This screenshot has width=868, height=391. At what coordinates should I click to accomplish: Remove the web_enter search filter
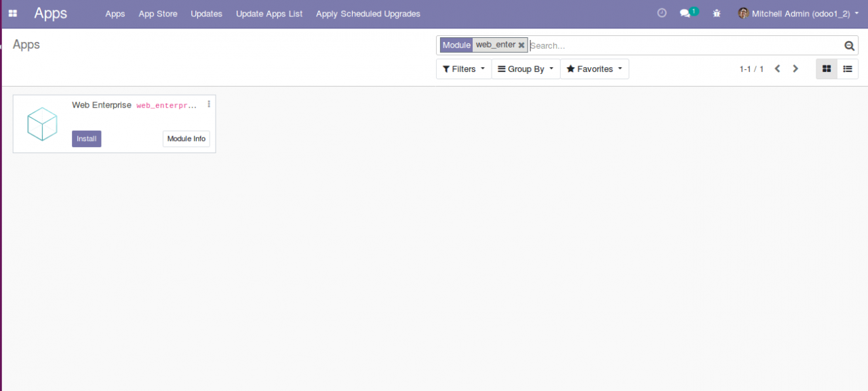point(521,45)
